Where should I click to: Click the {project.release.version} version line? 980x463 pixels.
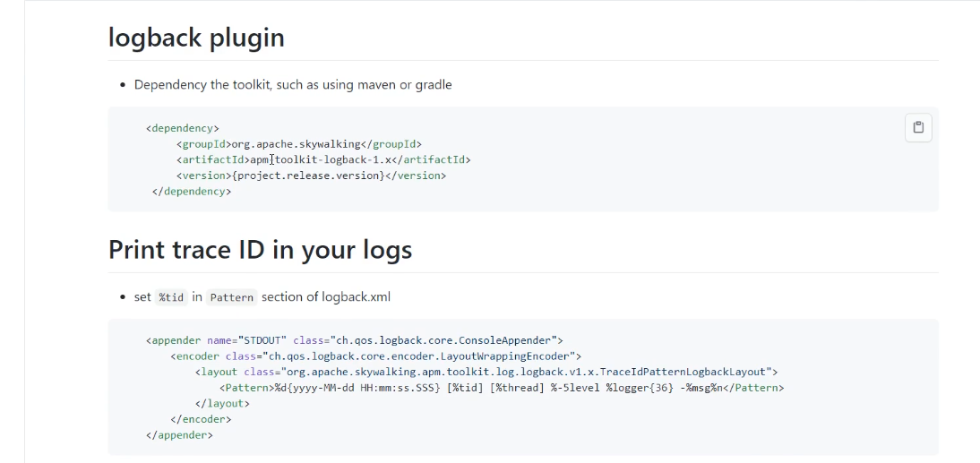click(311, 176)
